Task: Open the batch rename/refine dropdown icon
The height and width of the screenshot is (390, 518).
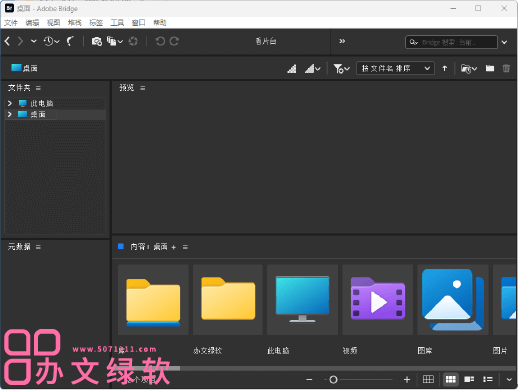Action: click(x=115, y=41)
